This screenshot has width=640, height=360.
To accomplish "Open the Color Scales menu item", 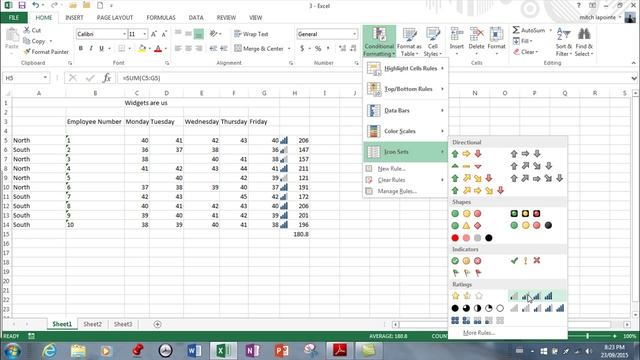I will tap(405, 131).
